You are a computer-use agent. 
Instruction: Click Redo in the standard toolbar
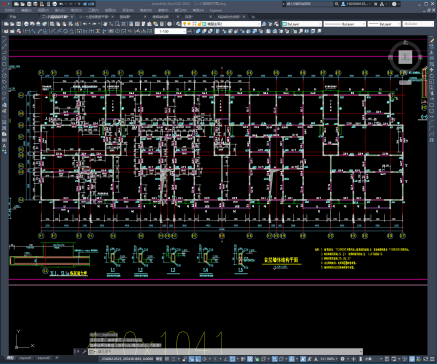coord(94,24)
